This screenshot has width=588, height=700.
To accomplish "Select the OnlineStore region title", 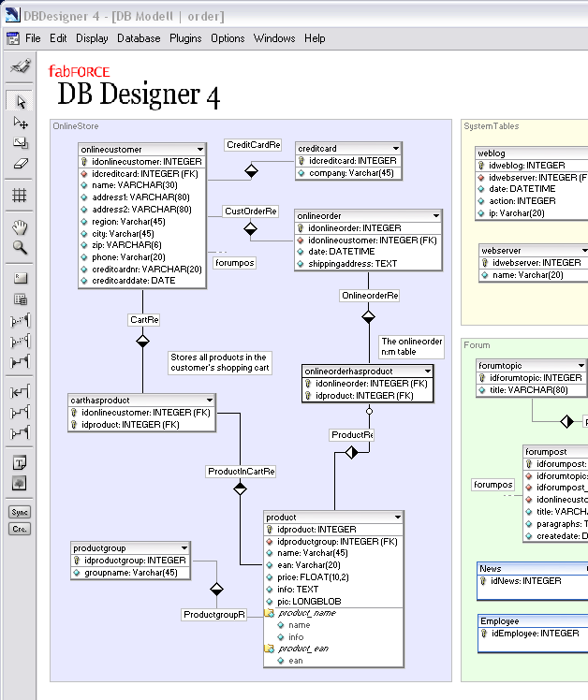I will point(76,126).
